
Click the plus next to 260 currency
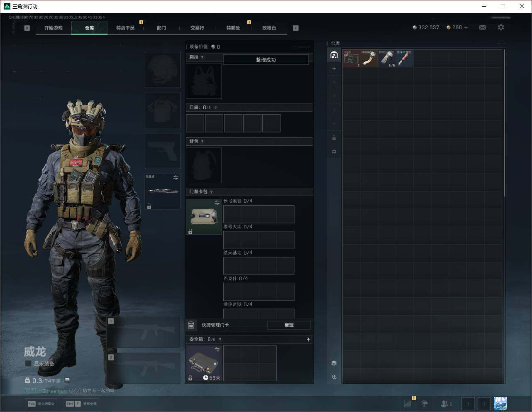[466, 27]
